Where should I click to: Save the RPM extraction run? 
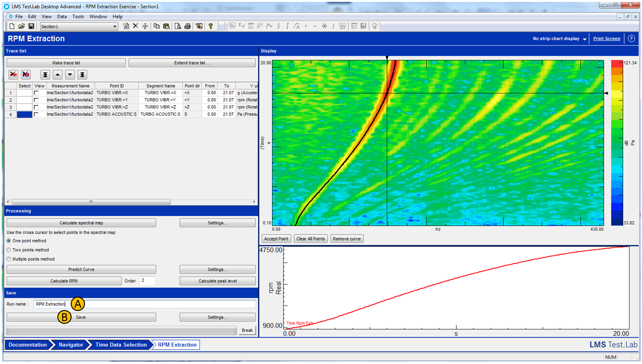tap(81, 317)
